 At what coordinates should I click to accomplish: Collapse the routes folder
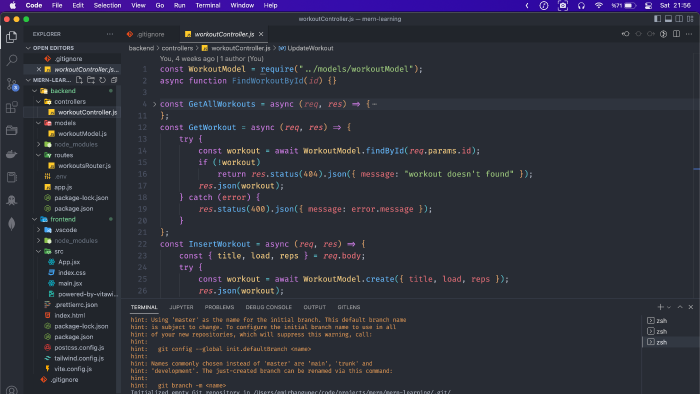tap(38, 155)
